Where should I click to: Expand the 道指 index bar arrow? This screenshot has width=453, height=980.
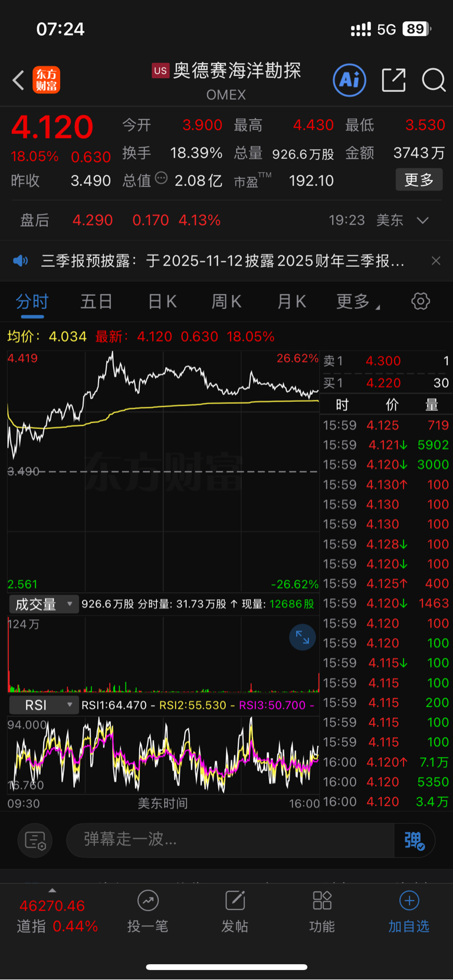click(52, 890)
